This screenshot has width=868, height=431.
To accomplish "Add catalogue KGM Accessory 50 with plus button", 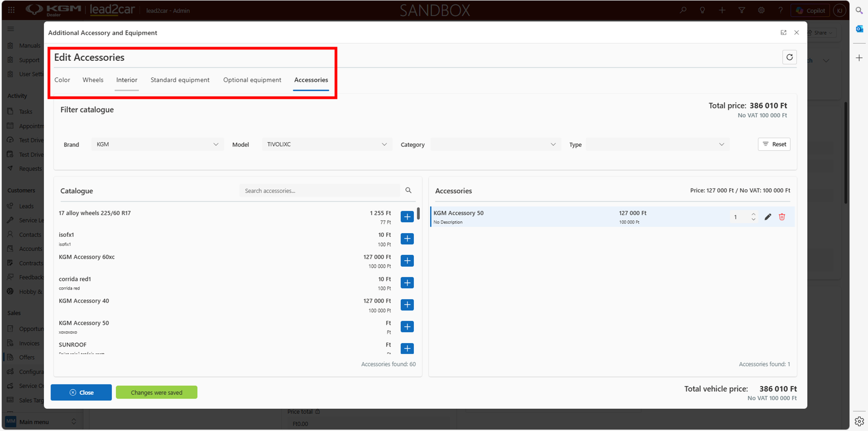I will [x=407, y=327].
